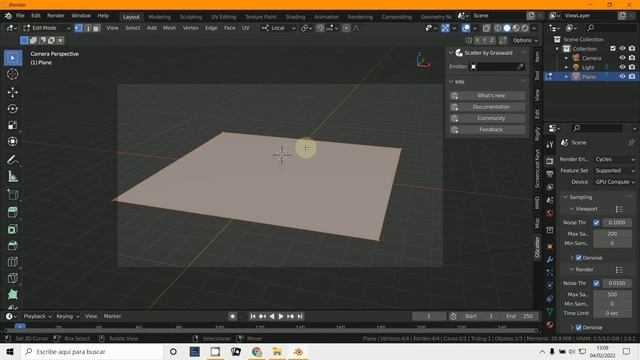Image resolution: width=640 pixels, height=360 pixels.
Task: Open Local transform orientation dropdown
Action: pyautogui.click(x=279, y=28)
